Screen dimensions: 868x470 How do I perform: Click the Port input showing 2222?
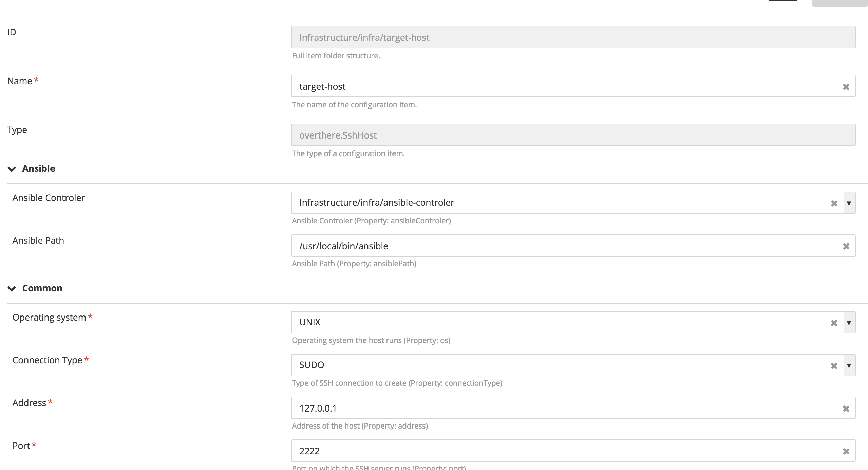tap(543, 451)
